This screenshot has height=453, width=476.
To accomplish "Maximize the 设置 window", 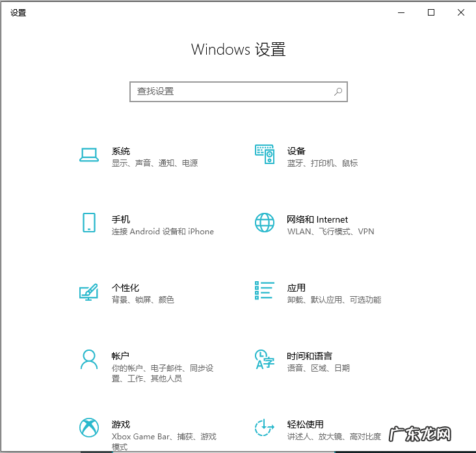I will click(x=431, y=12).
